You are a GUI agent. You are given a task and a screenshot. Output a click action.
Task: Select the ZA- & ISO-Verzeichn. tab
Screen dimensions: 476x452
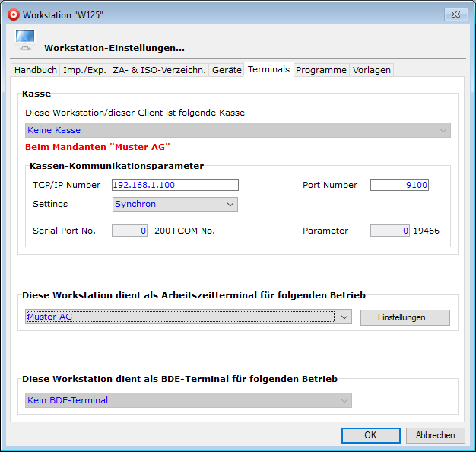coord(159,70)
